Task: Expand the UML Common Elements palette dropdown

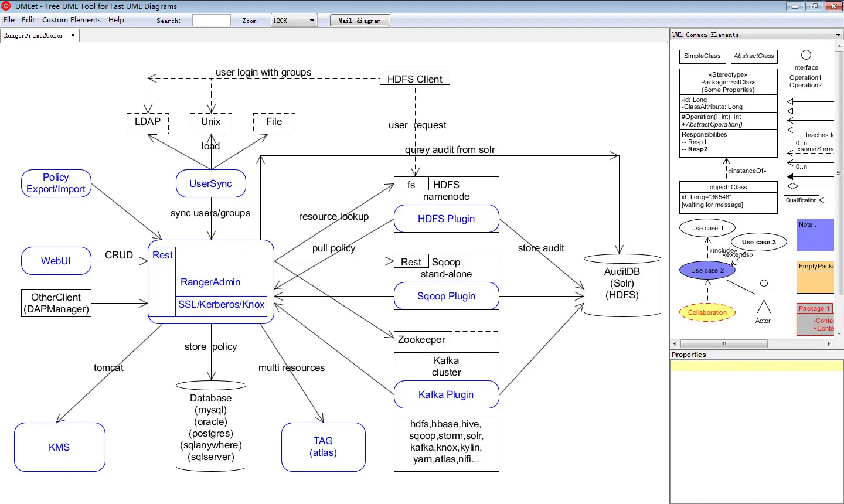Action: point(838,35)
